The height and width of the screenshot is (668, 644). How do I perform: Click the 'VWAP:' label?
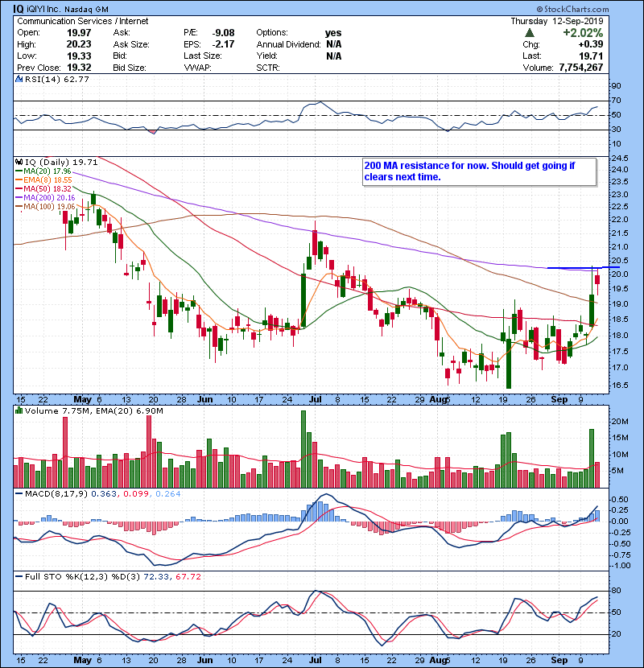(x=197, y=68)
